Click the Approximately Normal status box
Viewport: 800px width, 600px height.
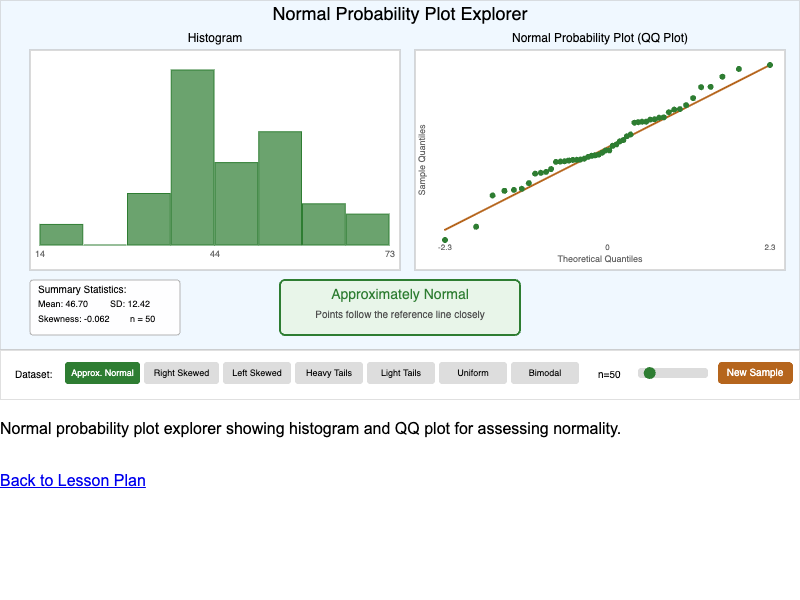(x=400, y=307)
